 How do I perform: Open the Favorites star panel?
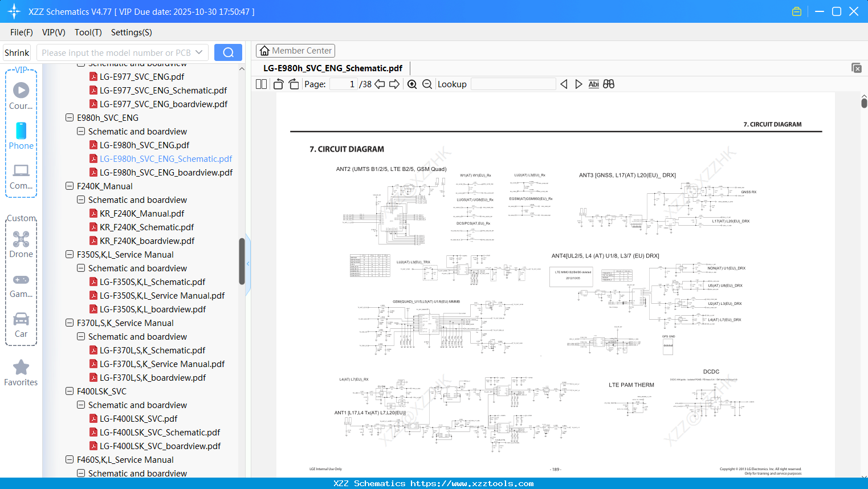coord(21,368)
